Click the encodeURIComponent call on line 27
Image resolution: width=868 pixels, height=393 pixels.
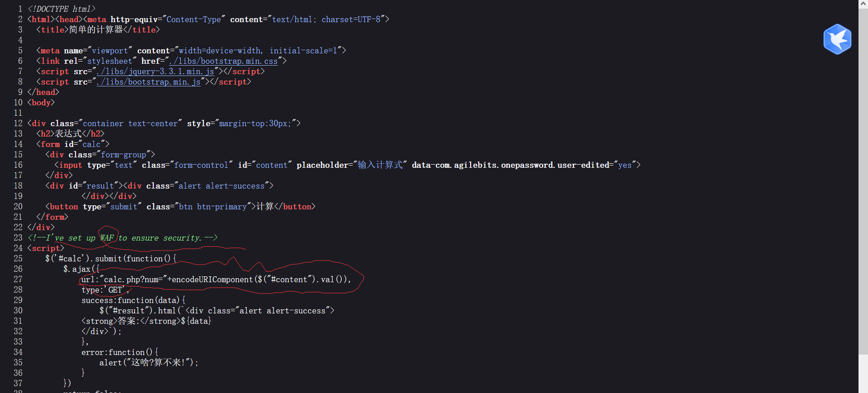pyautogui.click(x=259, y=279)
